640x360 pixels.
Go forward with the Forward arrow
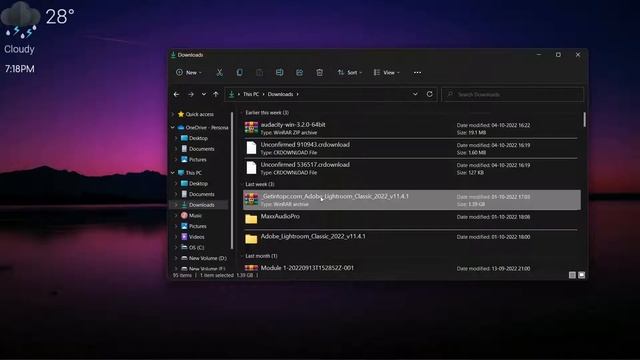tap(191, 94)
